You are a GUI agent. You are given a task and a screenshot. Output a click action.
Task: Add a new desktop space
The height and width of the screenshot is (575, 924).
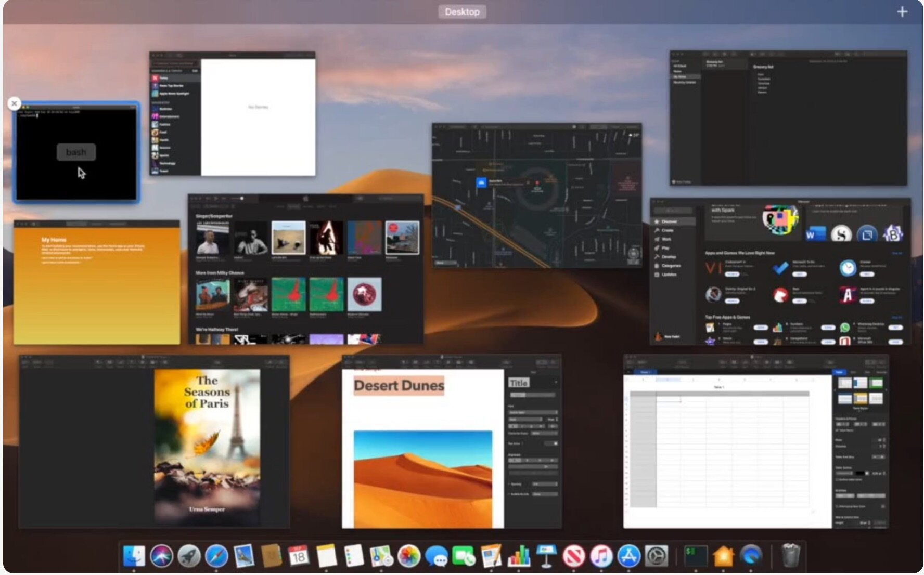pos(902,11)
